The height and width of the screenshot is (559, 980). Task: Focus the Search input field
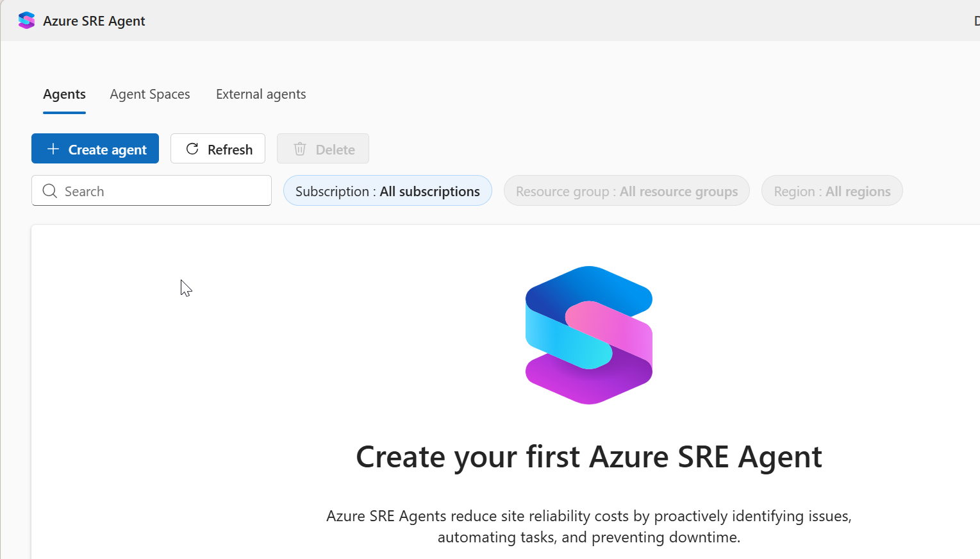(151, 190)
